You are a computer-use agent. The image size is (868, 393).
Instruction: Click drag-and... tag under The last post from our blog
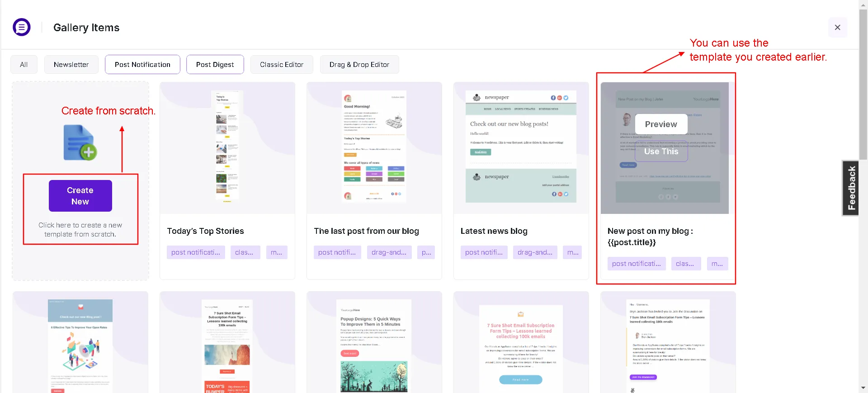click(x=389, y=252)
